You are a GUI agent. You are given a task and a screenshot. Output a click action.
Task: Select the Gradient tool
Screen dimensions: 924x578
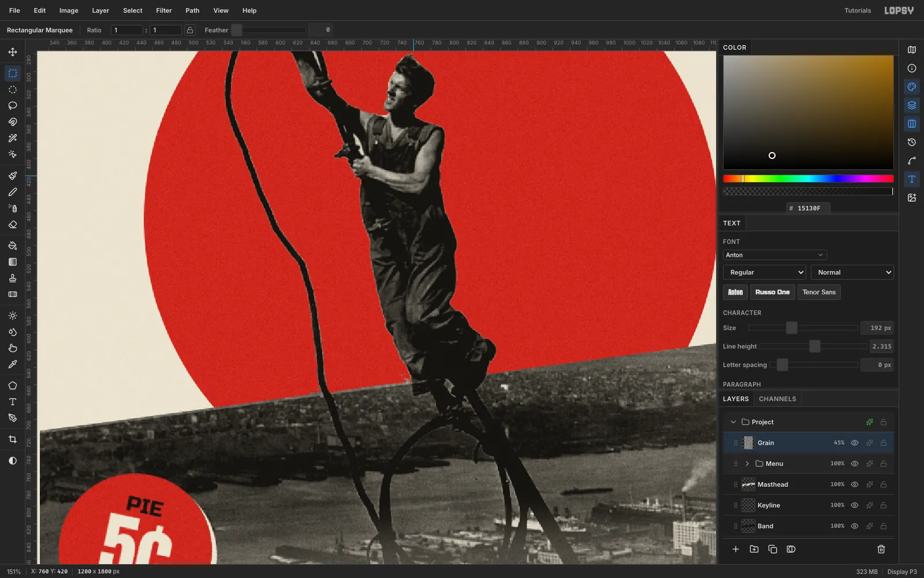(13, 262)
